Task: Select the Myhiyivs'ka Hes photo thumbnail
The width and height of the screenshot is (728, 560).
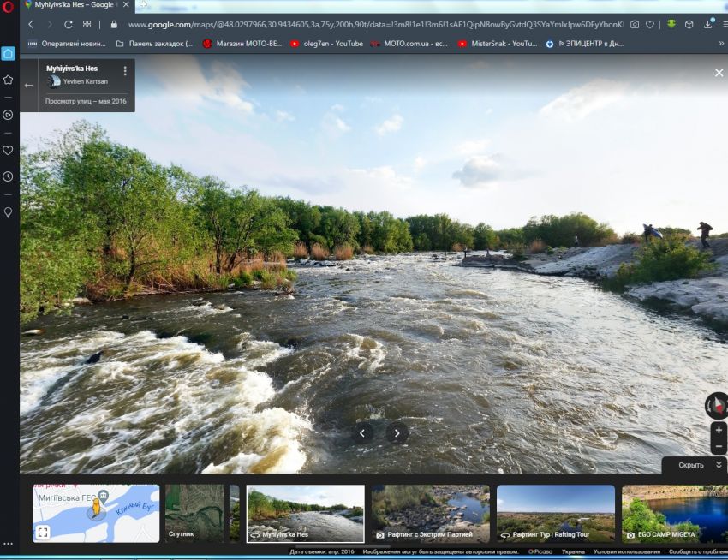Action: click(306, 514)
